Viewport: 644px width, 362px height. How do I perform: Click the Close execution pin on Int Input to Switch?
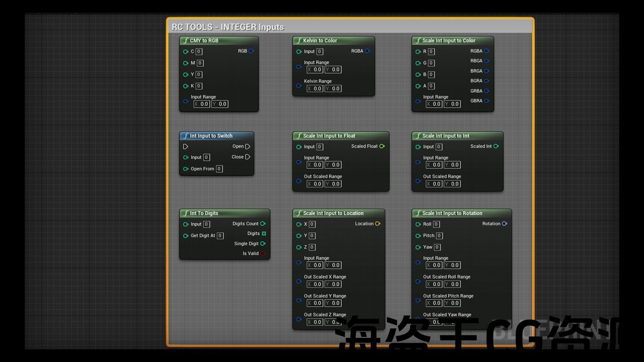pos(248,157)
